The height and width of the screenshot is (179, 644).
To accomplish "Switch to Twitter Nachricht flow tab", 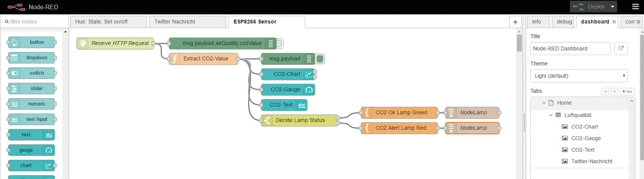I will 187,22.
